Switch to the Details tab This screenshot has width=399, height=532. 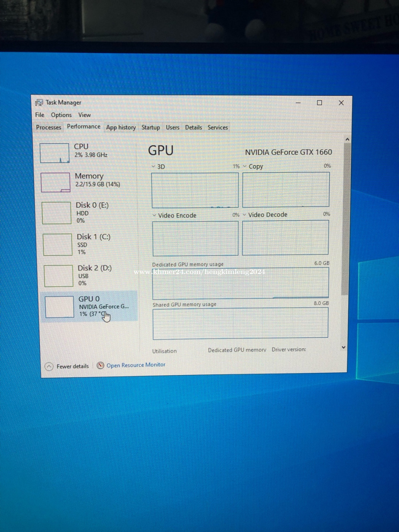tap(193, 127)
